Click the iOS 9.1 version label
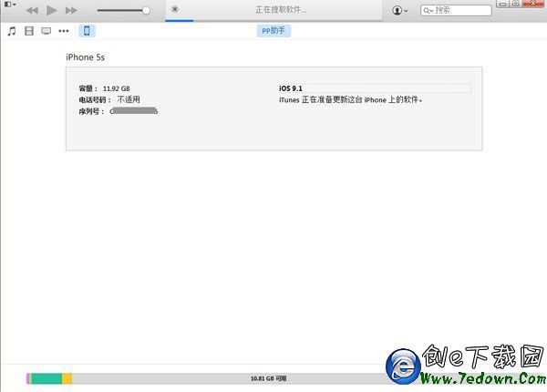Screen dimensions: 547x392 point(291,88)
